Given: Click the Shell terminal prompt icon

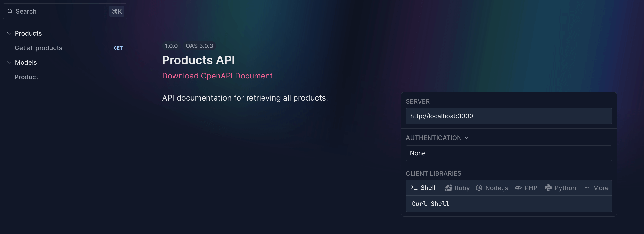Looking at the screenshot, I should [x=414, y=187].
